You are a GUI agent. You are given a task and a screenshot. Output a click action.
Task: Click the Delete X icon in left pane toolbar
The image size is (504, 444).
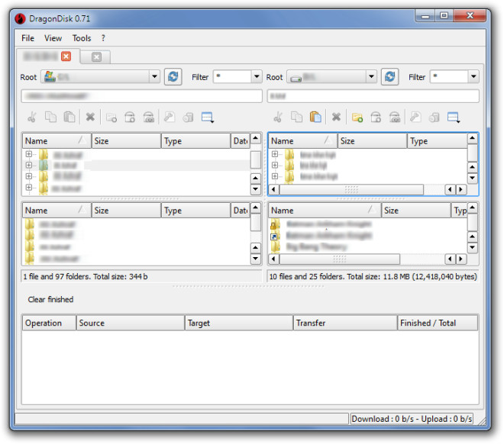click(x=90, y=117)
